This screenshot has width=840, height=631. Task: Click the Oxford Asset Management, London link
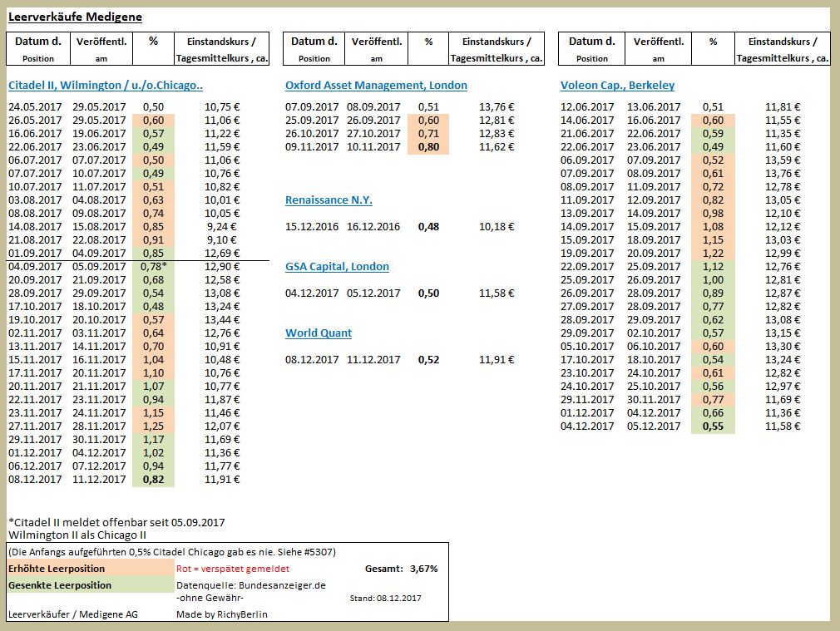click(376, 86)
